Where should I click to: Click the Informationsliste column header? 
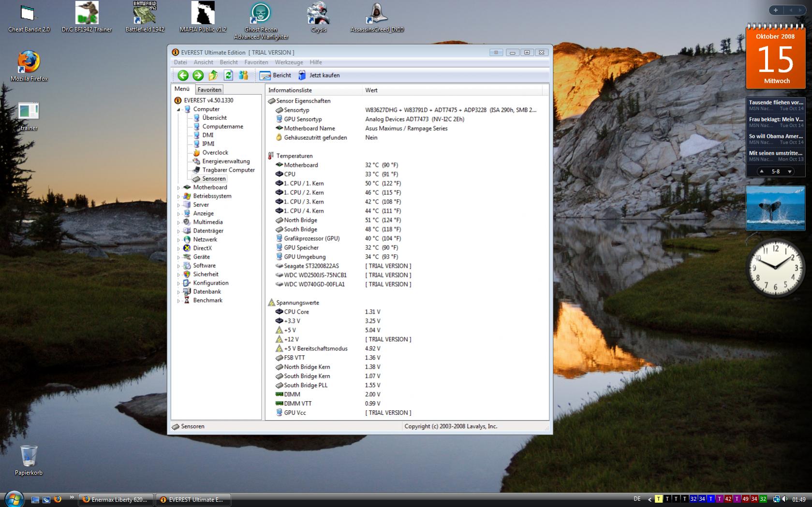click(x=313, y=90)
